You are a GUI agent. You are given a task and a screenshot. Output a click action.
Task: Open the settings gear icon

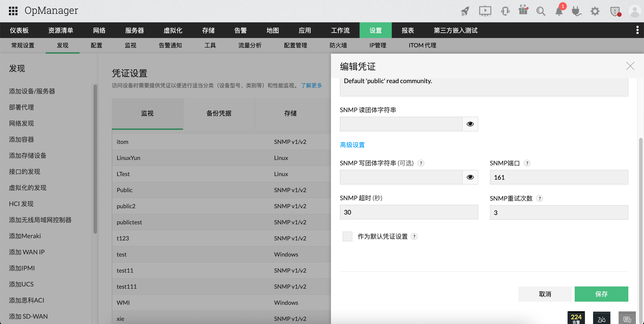[x=595, y=11]
